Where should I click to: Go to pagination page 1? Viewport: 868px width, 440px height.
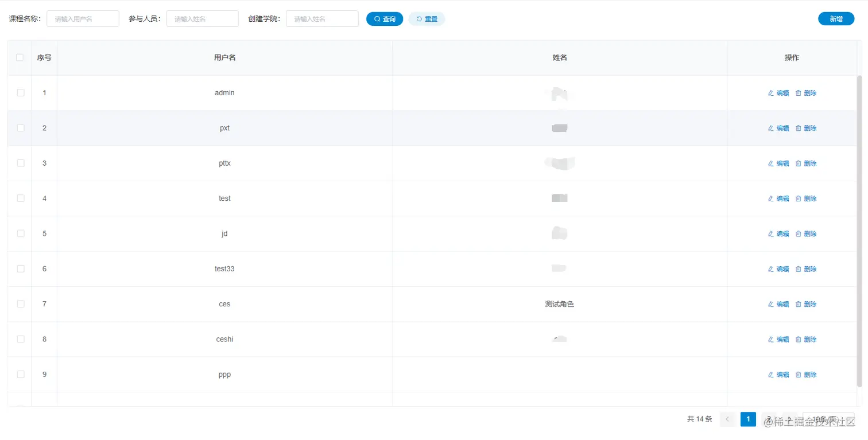pos(748,419)
